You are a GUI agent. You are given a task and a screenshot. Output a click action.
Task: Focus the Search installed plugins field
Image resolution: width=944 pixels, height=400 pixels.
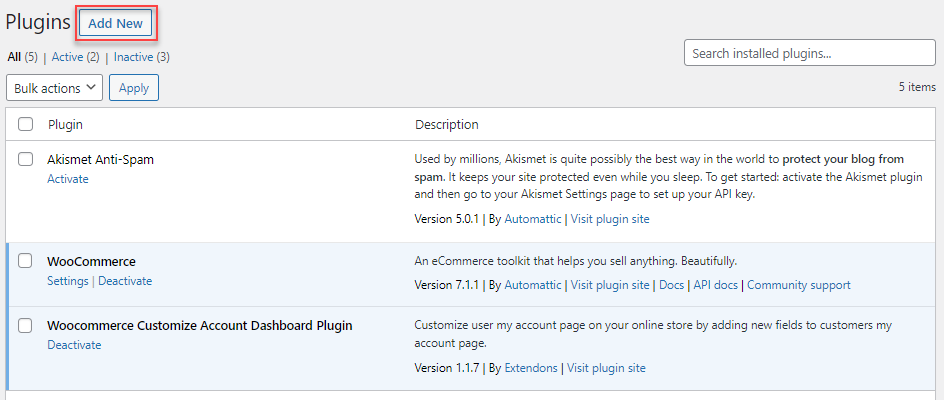pyautogui.click(x=810, y=53)
